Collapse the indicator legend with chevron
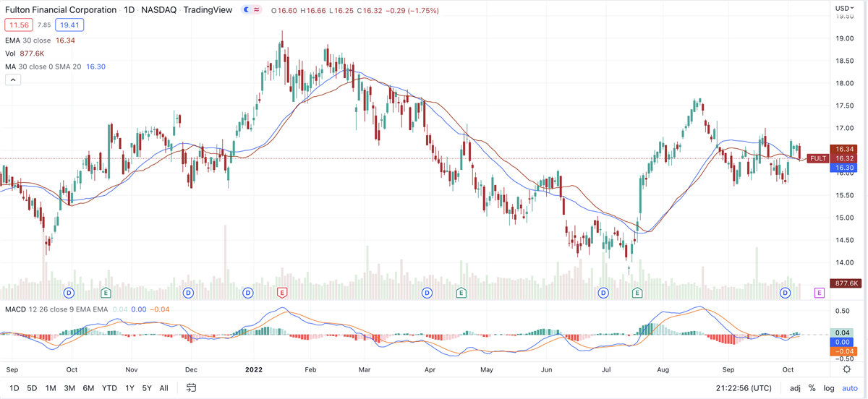The width and height of the screenshot is (868, 399). [13, 80]
